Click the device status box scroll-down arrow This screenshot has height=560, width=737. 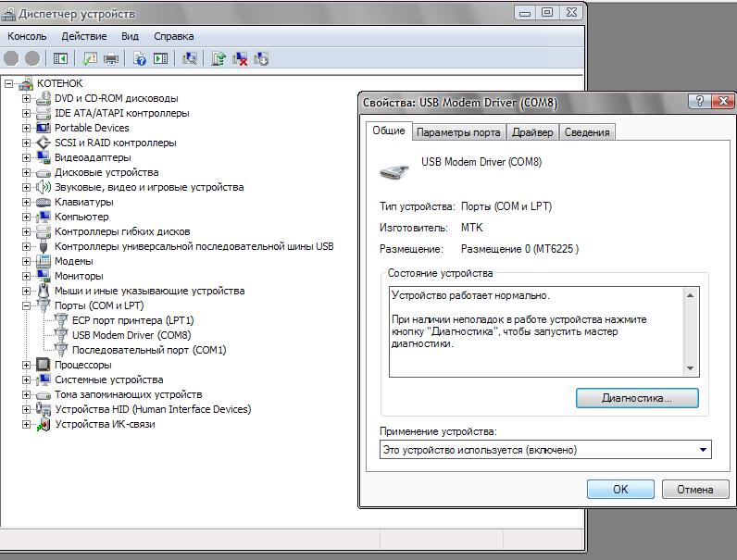(x=690, y=368)
